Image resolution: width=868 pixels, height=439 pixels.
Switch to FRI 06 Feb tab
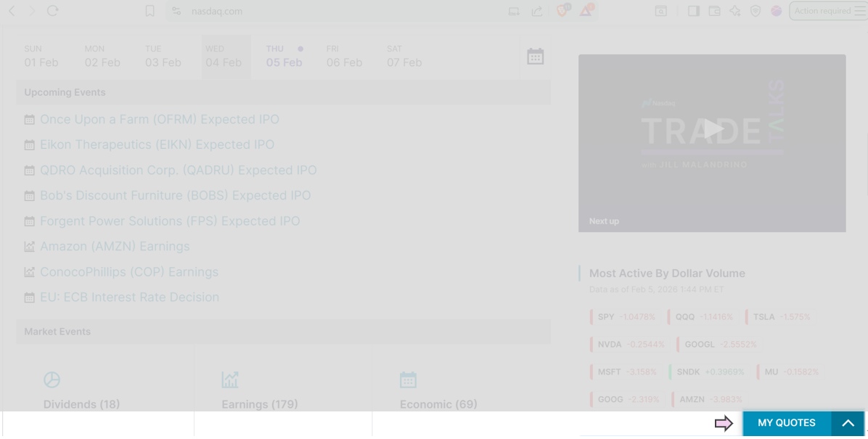click(x=344, y=57)
